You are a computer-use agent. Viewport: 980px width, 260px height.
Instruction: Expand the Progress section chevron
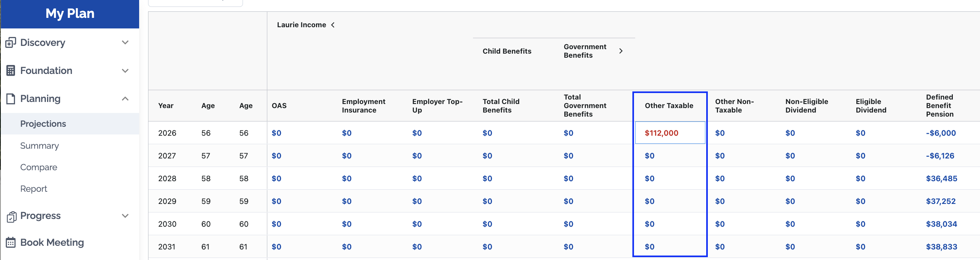(125, 216)
